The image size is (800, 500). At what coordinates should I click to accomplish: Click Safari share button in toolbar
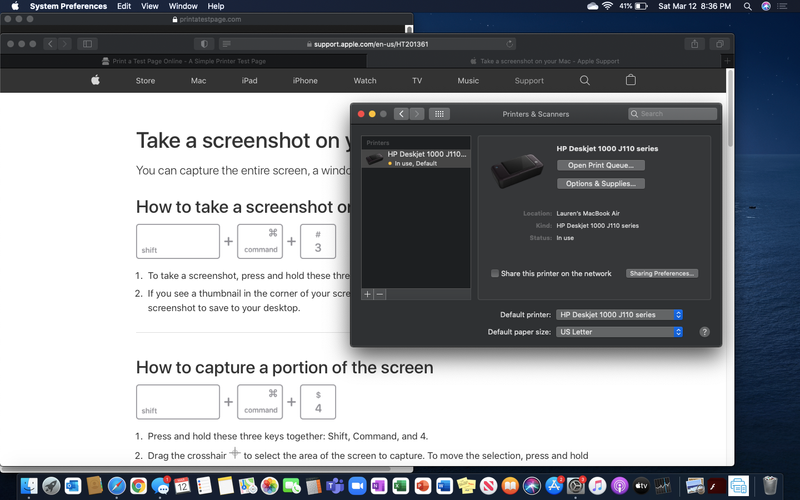click(694, 44)
